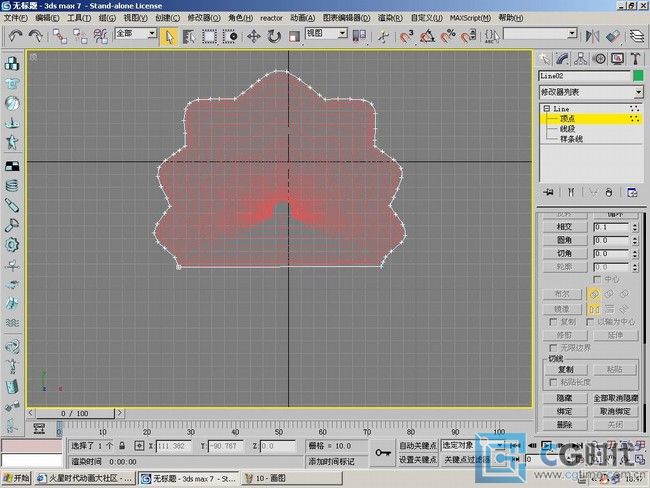Switch to the Motion panel tab
The width and height of the screenshot is (650, 488).
click(599, 59)
